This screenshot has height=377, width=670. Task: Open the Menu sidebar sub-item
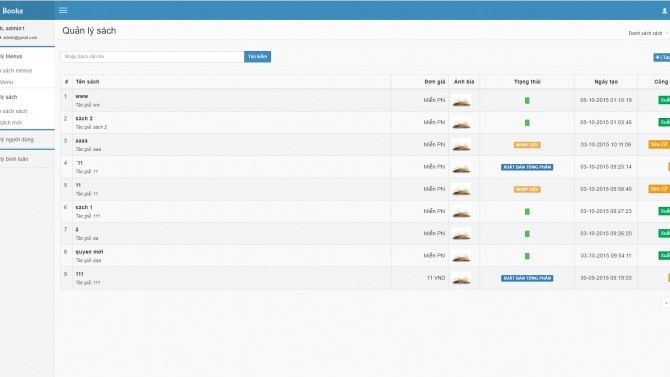pos(7,82)
